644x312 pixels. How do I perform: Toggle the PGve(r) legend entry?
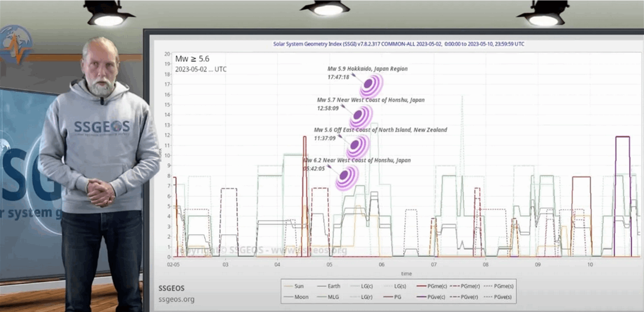[x=464, y=297]
